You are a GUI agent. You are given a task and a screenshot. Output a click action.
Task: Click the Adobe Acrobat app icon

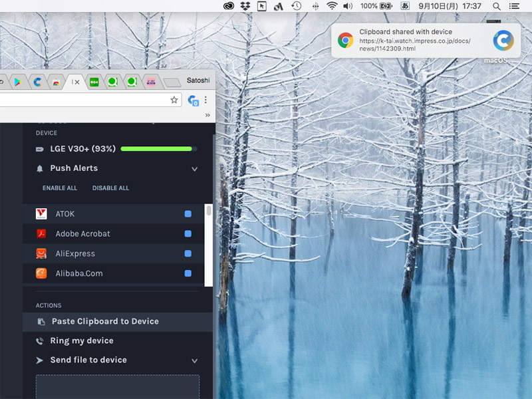click(41, 234)
